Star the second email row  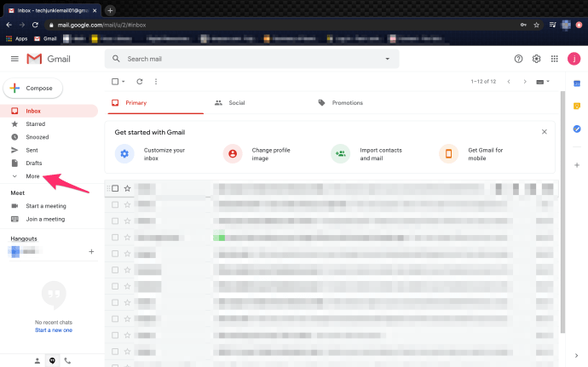coord(128,204)
